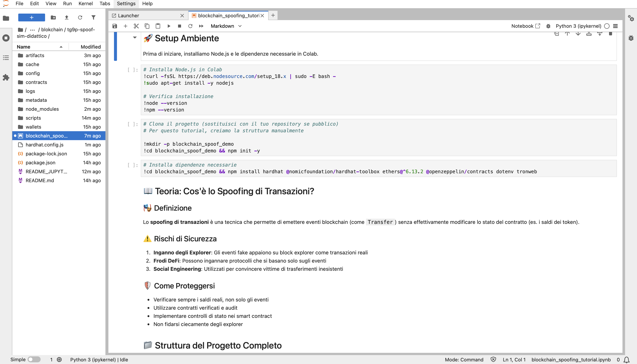Navigate to blokchain breadcrumb folder
The width and height of the screenshot is (637, 364).
[x=52, y=30]
